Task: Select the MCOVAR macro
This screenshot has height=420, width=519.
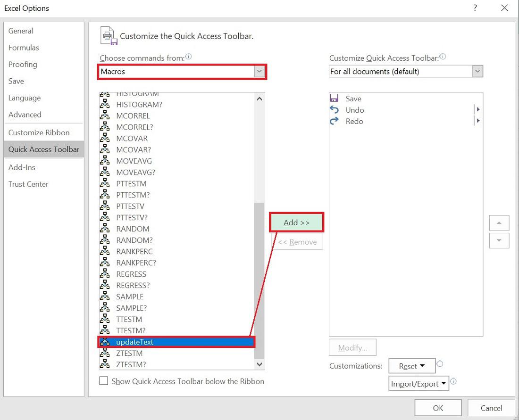Action: [x=177, y=139]
